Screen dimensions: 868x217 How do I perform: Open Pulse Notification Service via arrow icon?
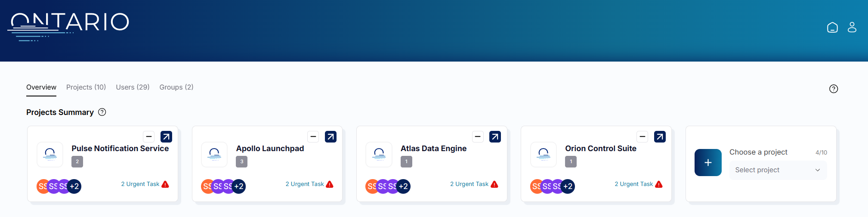(166, 137)
